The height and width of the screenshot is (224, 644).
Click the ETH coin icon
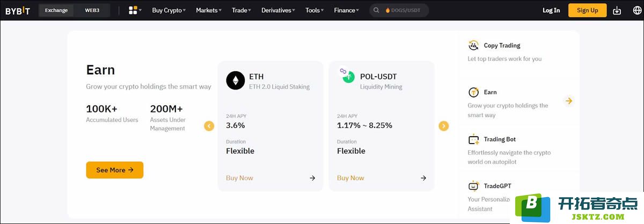pos(235,80)
